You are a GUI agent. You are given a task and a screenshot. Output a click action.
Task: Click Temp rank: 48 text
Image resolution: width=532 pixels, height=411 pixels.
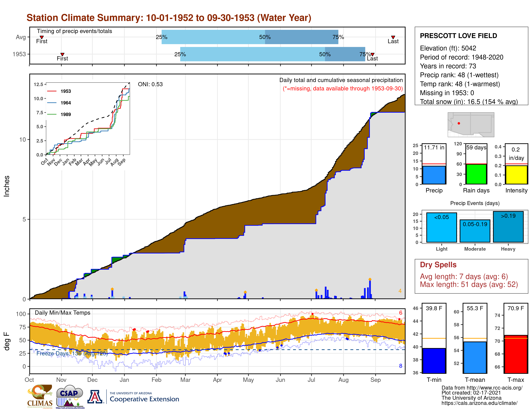[x=460, y=84]
